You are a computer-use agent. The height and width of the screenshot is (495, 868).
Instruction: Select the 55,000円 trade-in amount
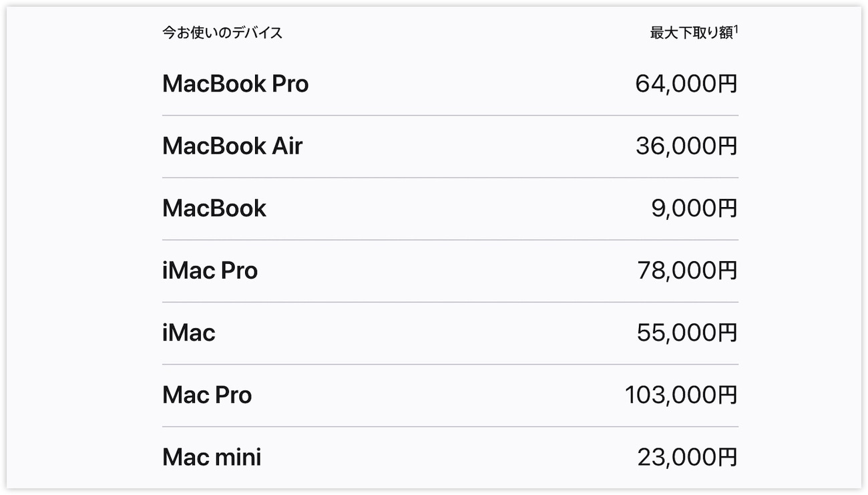point(687,333)
